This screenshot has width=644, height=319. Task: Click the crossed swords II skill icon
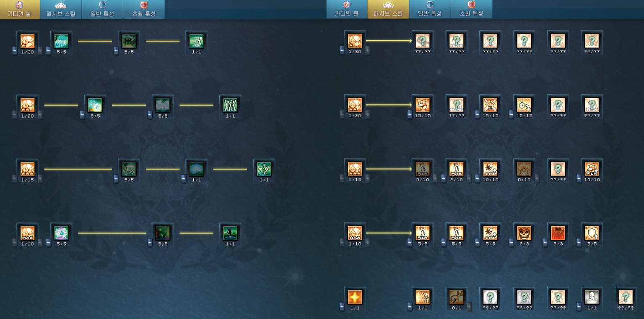(490, 105)
